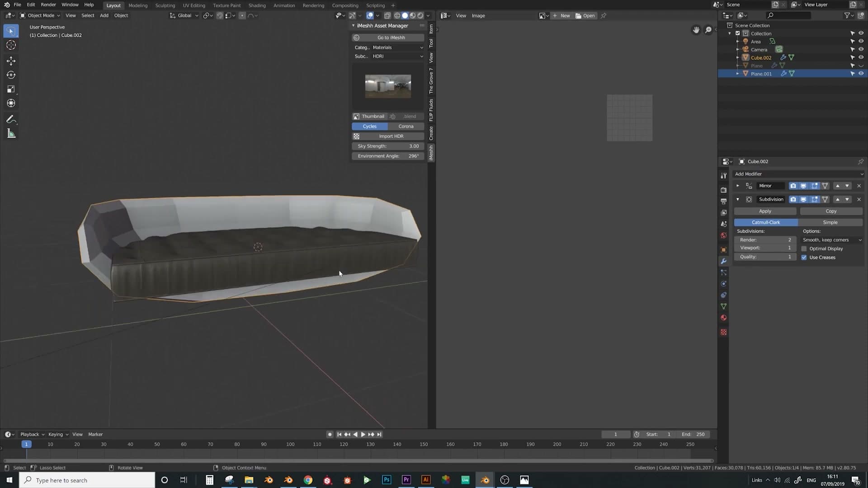Toggle Subdivision modifier render visibility
This screenshot has height=488, width=868.
(x=793, y=199)
